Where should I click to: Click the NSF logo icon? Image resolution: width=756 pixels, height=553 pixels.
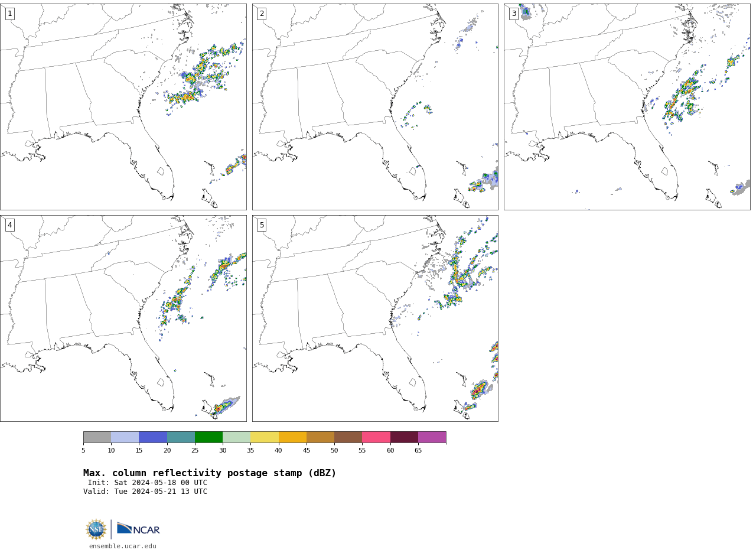[96, 529]
